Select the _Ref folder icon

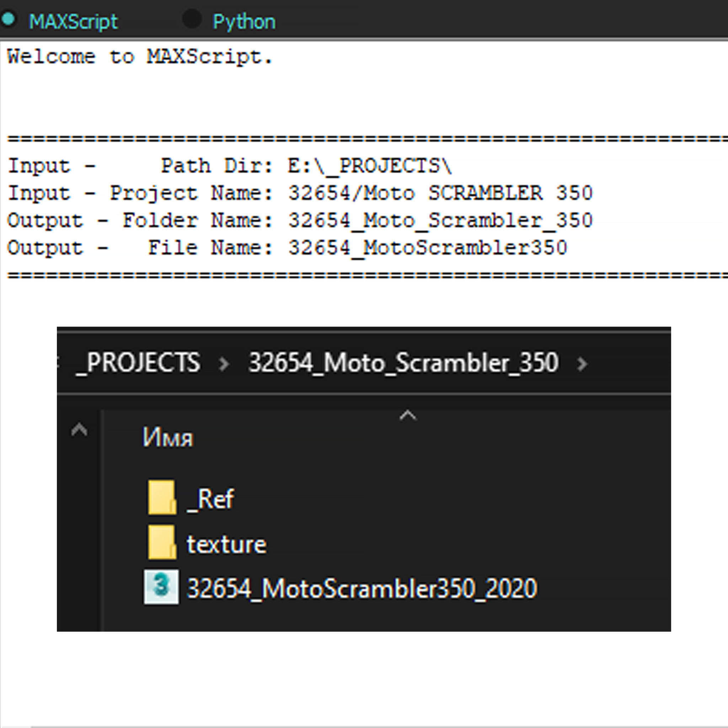(162, 497)
